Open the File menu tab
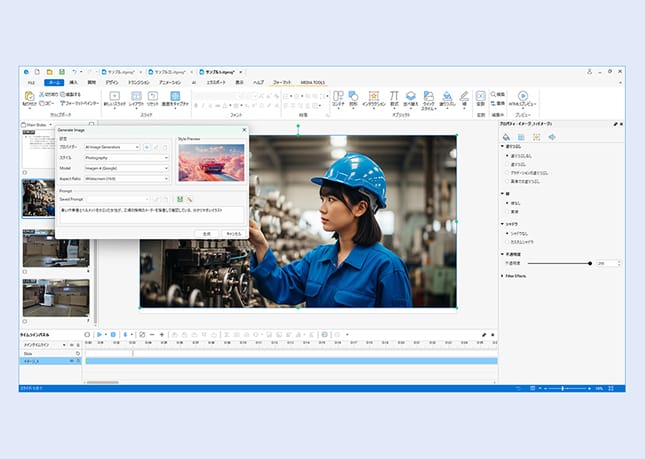645x459 pixels. click(x=30, y=82)
